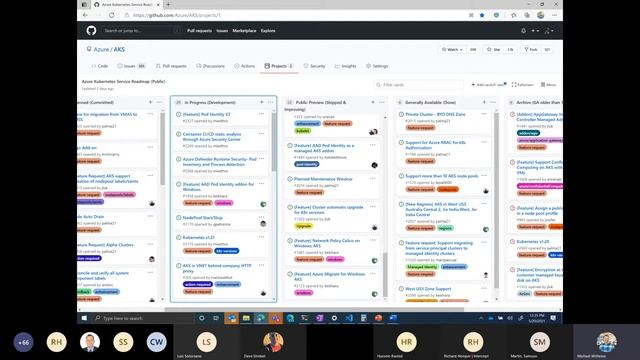Click the GitHub search or jump to field
This screenshot has height=360, width=640.
pos(141,31)
